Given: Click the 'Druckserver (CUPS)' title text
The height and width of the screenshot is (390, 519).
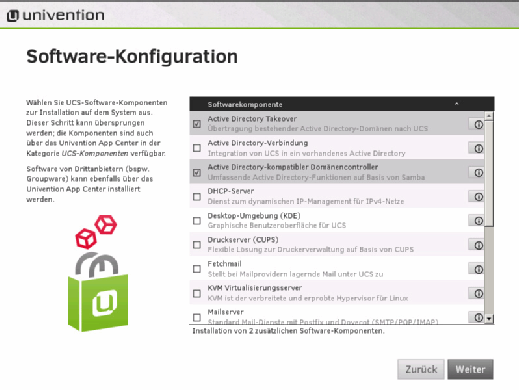Looking at the screenshot, I should coord(243,240).
